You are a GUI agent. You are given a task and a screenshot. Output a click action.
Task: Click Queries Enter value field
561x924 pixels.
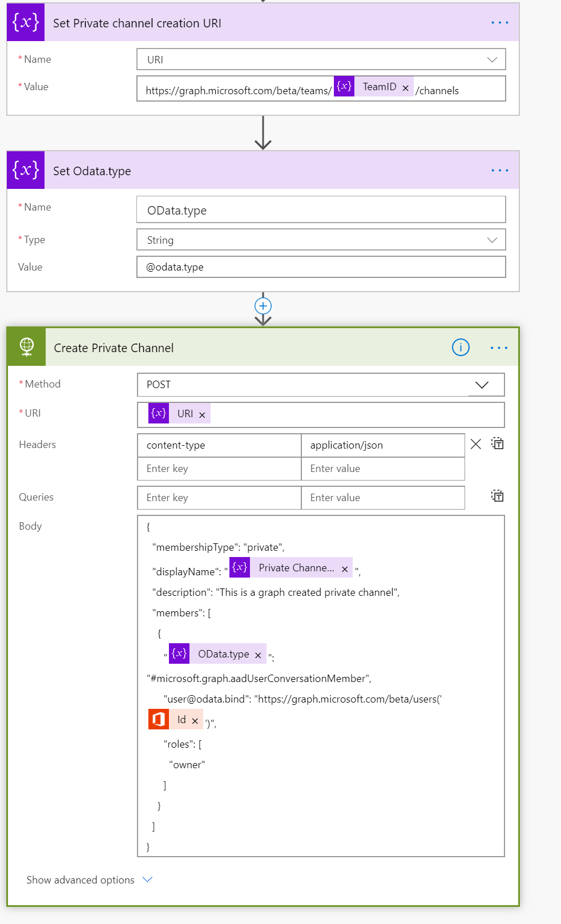[383, 498]
